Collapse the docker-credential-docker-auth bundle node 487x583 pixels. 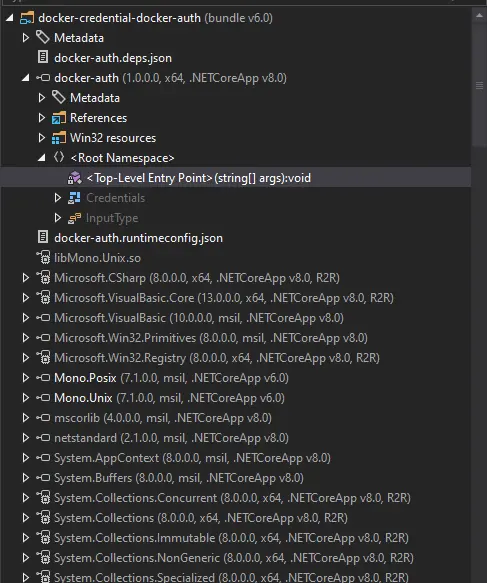[10, 17]
